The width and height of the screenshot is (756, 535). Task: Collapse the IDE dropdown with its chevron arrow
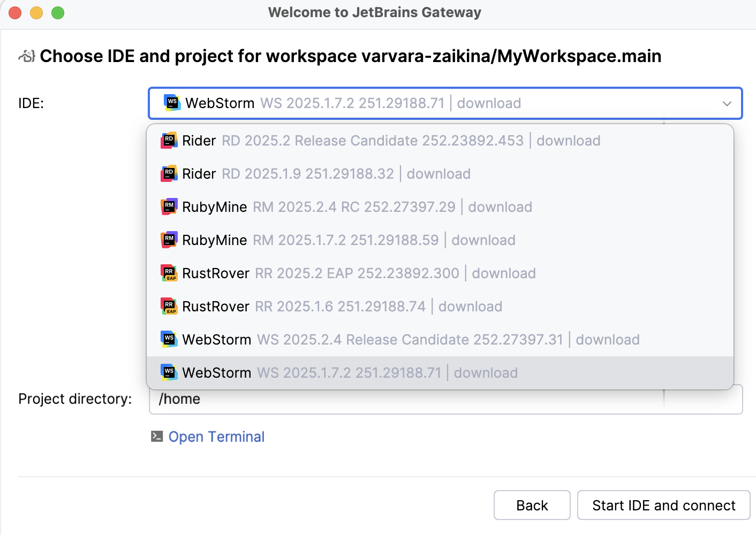(x=727, y=103)
